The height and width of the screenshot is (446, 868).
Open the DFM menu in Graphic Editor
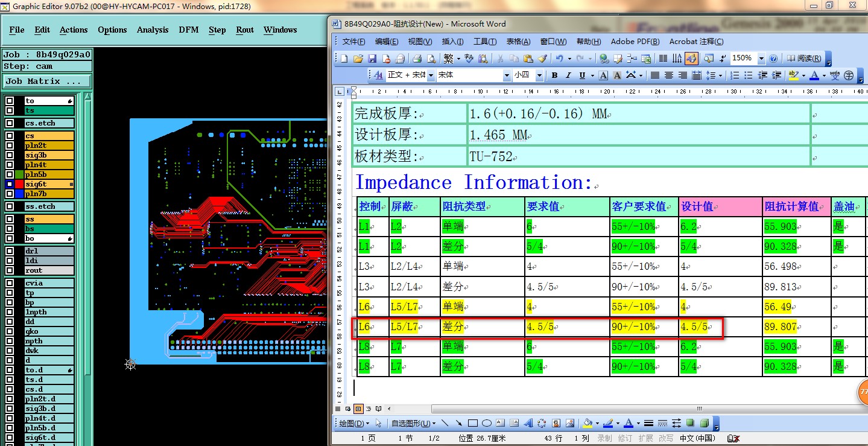188,30
